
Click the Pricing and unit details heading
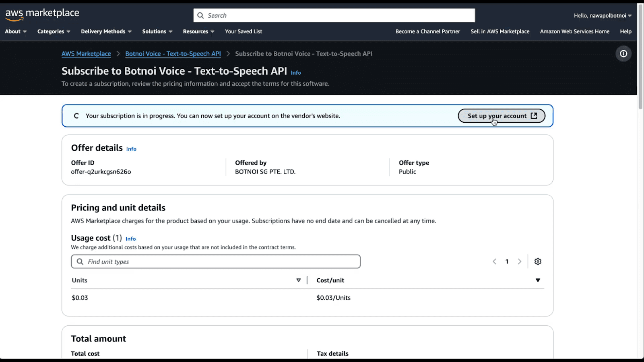pos(118,208)
